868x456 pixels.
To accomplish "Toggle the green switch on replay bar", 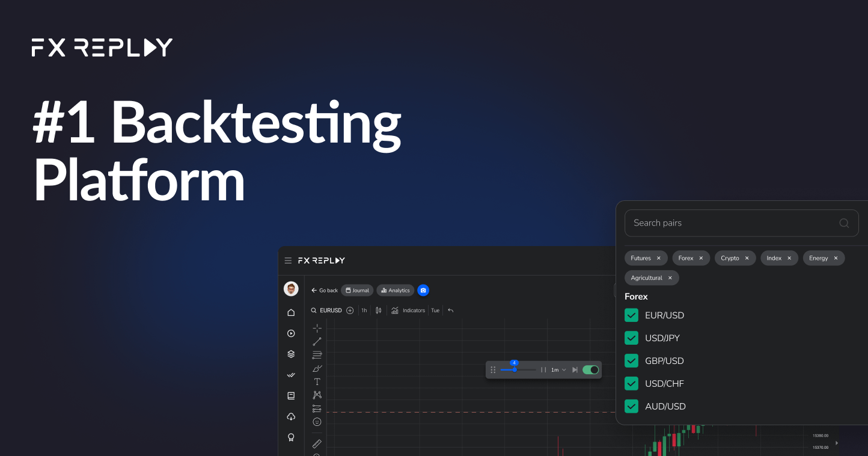I will [x=590, y=370].
